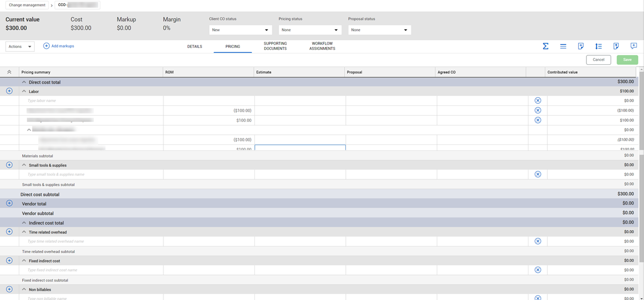Select the Pricing tab
644x300 pixels.
tap(233, 46)
